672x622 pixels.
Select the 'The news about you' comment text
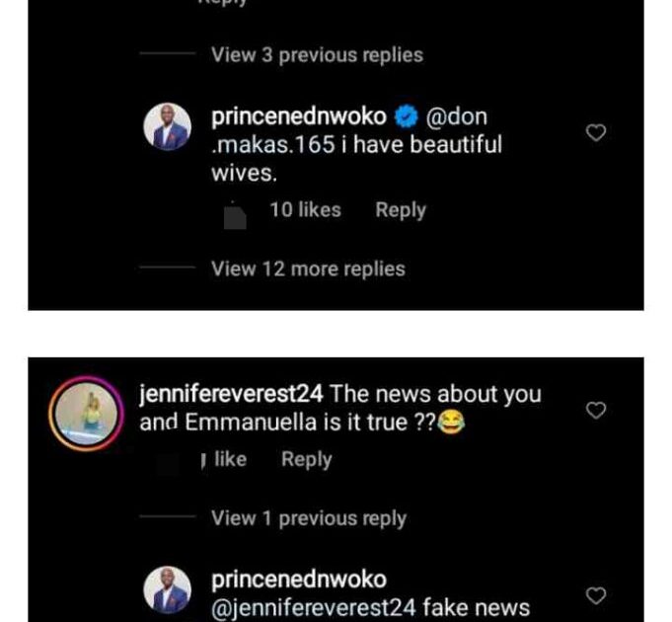(436, 394)
